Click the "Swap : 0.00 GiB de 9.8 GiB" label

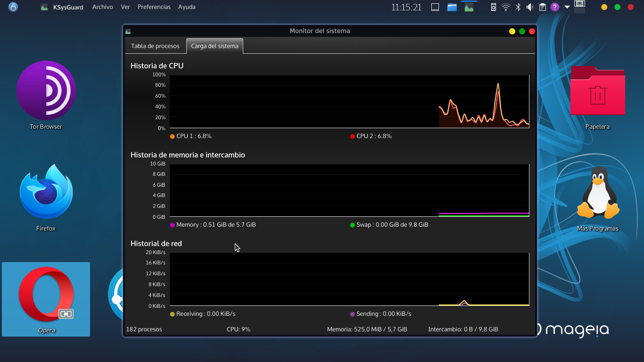pyautogui.click(x=392, y=225)
